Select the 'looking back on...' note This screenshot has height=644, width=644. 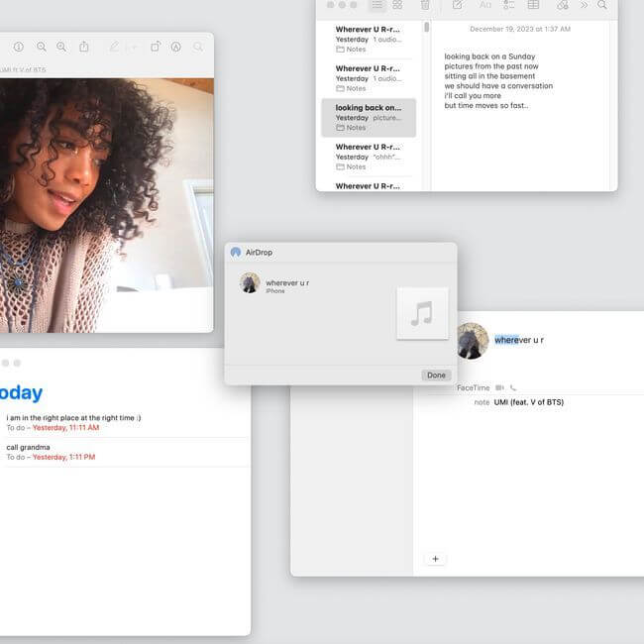tap(369, 117)
